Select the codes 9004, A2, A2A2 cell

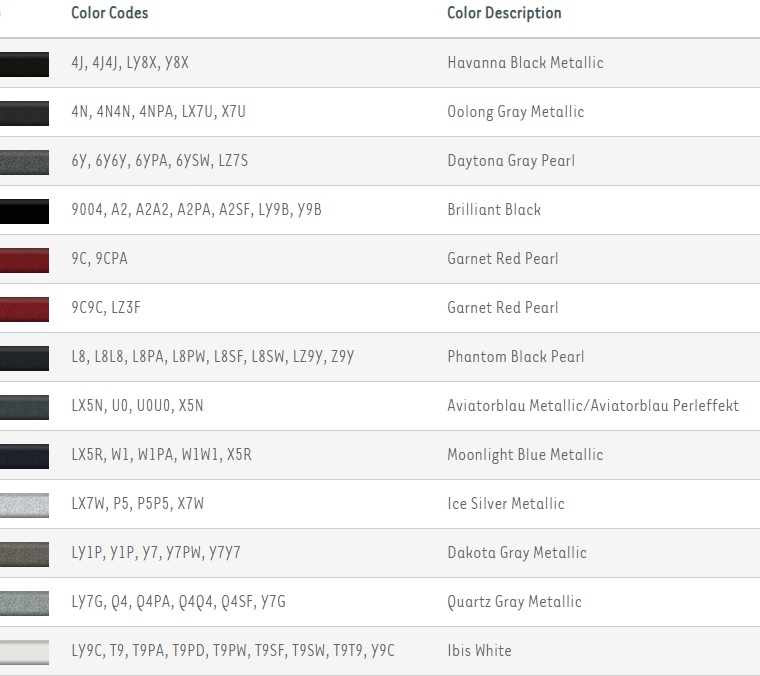[196, 210]
